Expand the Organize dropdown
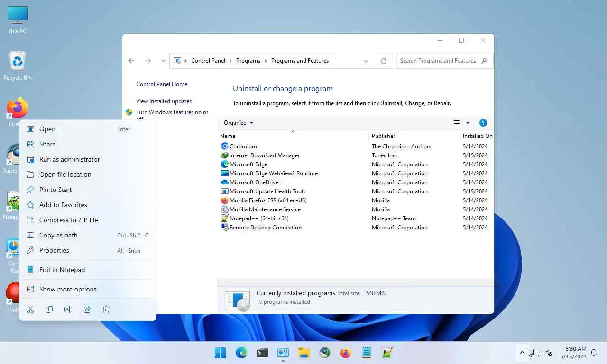This screenshot has width=607, height=364. tap(239, 123)
